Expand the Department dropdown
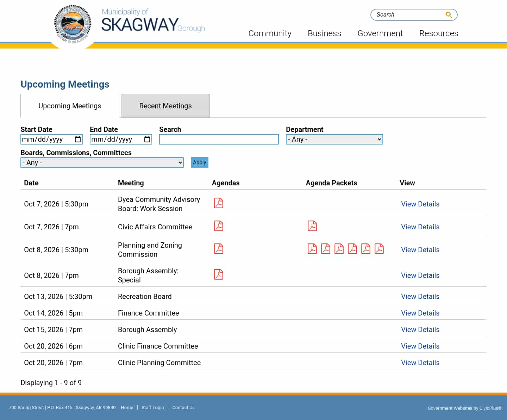The image size is (507, 420). pos(334,139)
